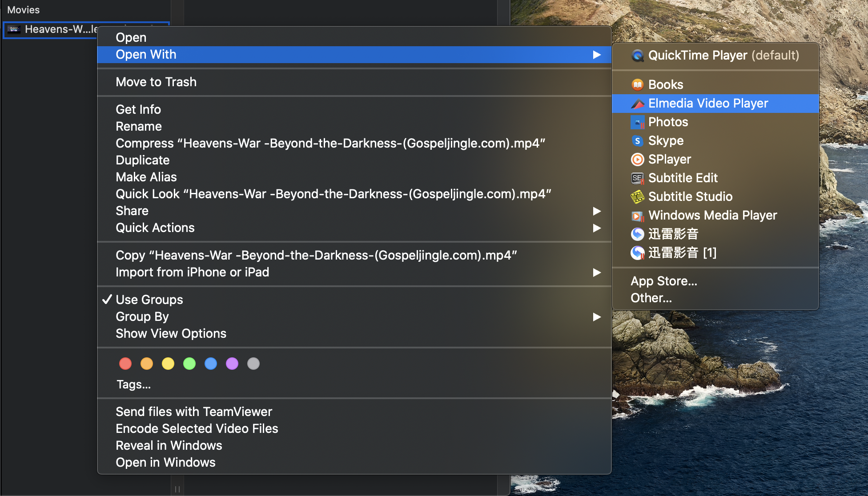Apply the yellow tag color
This screenshot has width=868, height=496.
[x=168, y=364]
